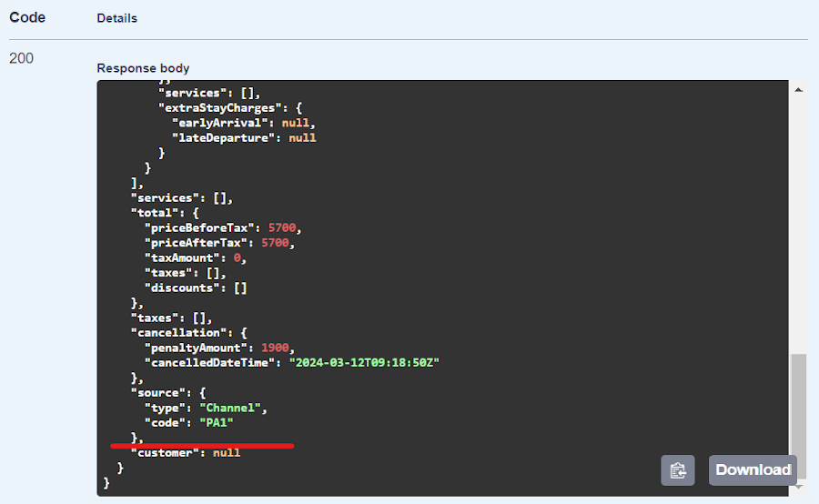The width and height of the screenshot is (819, 504).
Task: Select the source type value "Channel"
Action: point(230,408)
